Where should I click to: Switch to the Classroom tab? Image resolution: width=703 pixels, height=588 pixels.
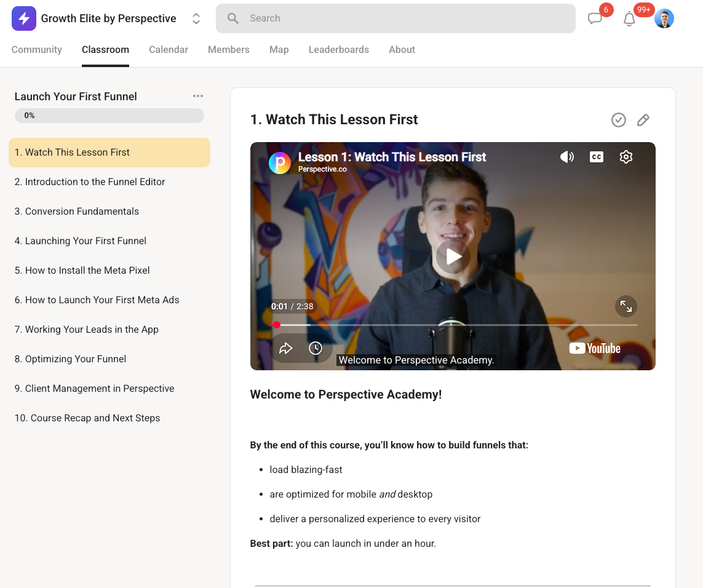[105, 49]
